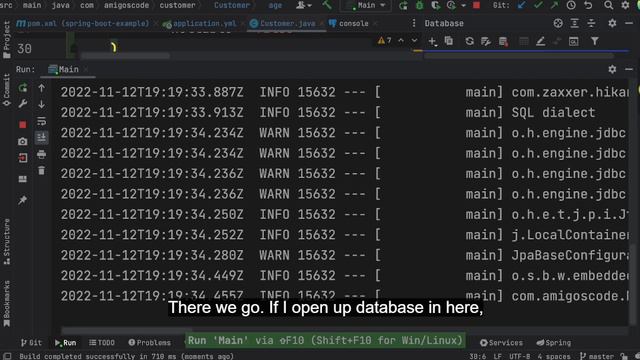Click the camera thread dump icon

tap(23, 141)
